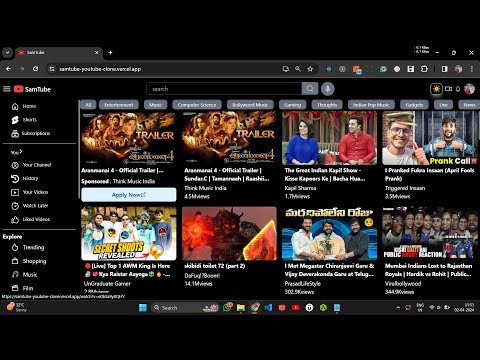Select the All category chip

pyautogui.click(x=88, y=105)
